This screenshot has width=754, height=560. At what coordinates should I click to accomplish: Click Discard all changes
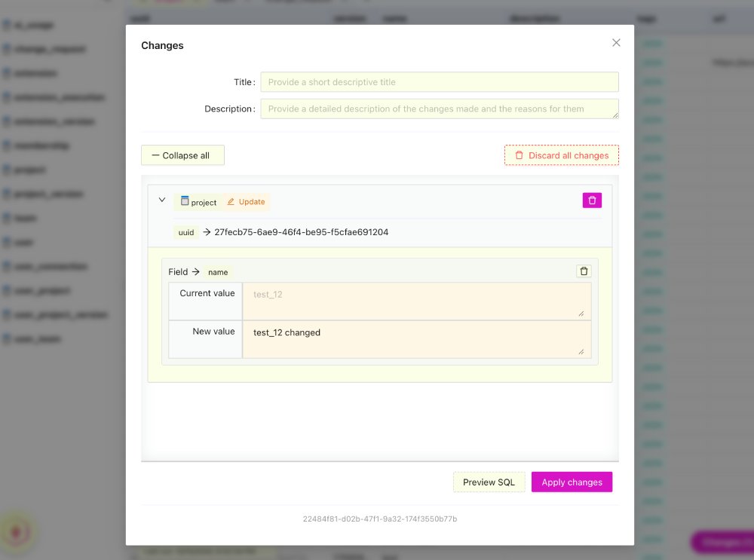561,155
